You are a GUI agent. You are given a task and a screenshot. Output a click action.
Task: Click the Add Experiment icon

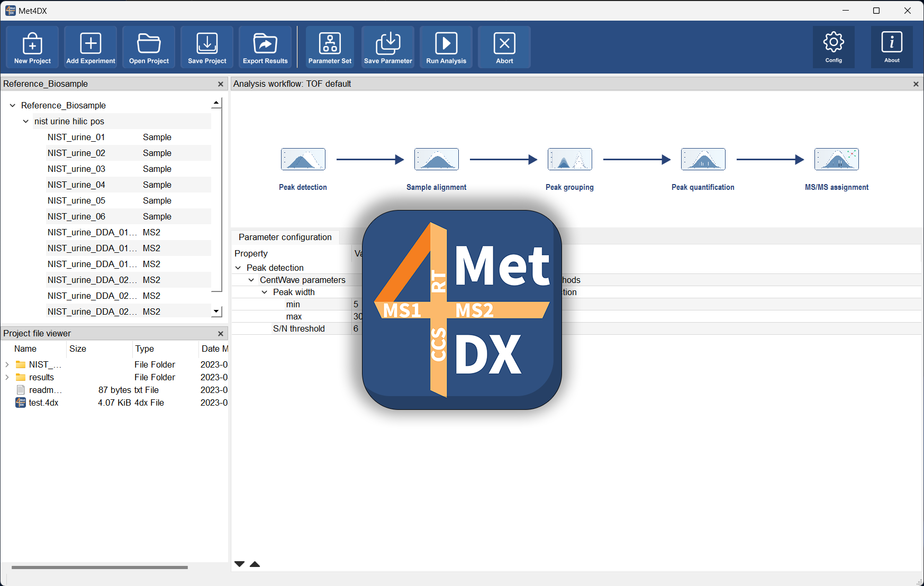click(90, 47)
